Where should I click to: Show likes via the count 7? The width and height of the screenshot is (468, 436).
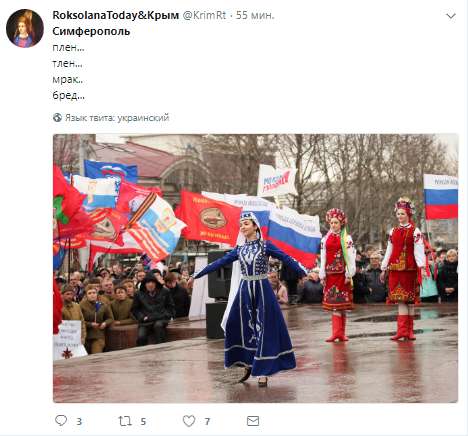207,422
